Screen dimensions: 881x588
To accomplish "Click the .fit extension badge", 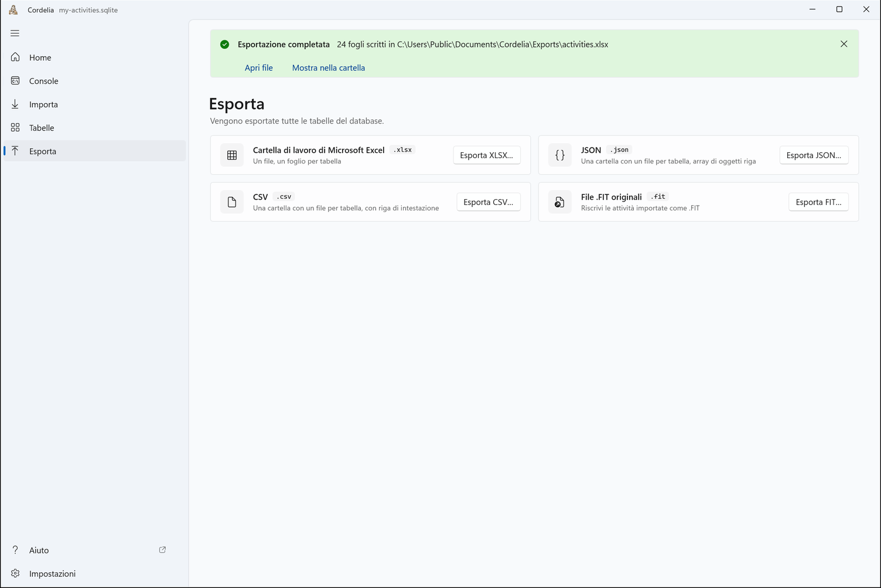I will point(658,197).
